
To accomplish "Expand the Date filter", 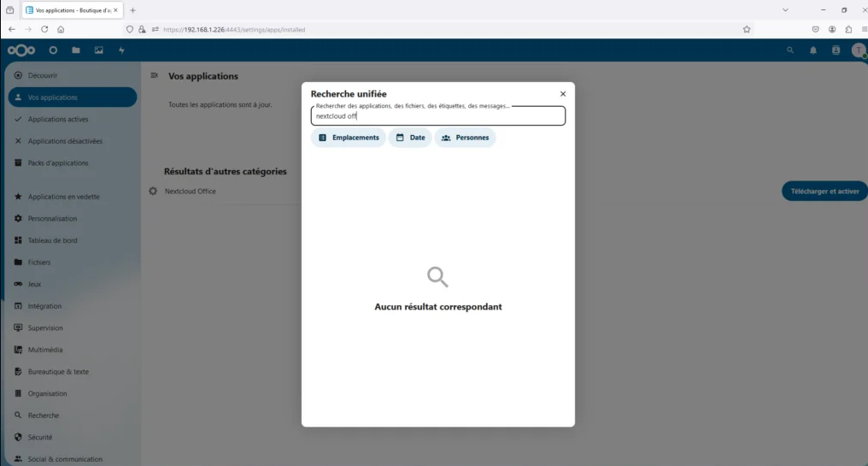I will tap(410, 138).
